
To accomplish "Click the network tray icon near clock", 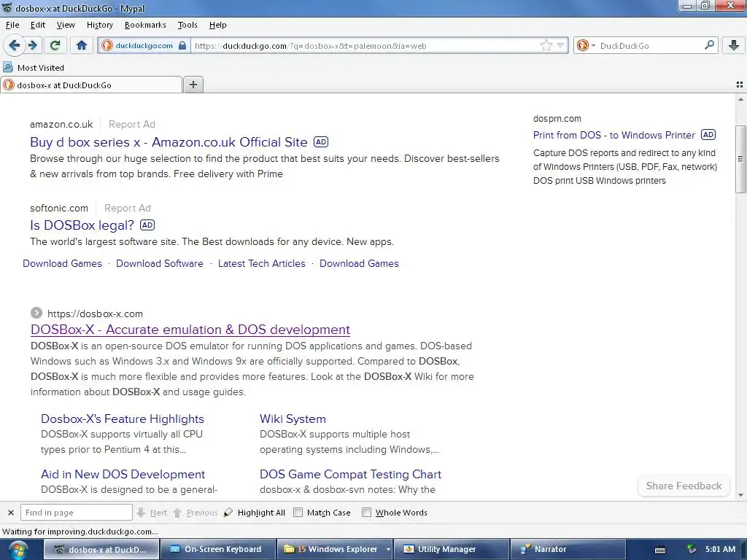I will 692,549.
